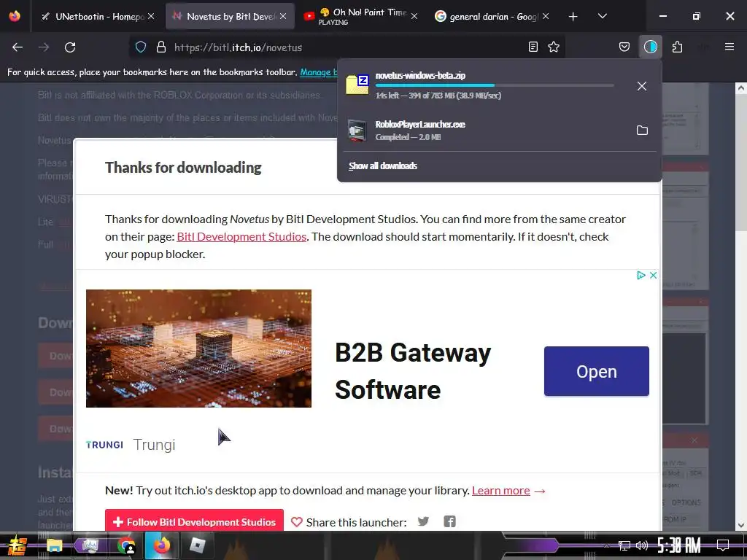Click the ad Open button
The image size is (747, 560).
(x=597, y=371)
